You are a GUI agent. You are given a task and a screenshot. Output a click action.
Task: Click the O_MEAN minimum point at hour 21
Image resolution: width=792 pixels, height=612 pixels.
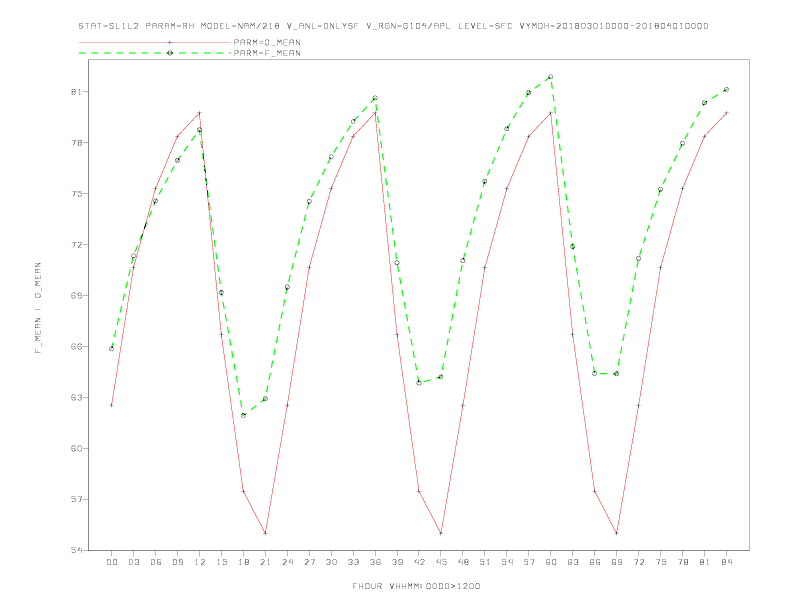pos(265,533)
